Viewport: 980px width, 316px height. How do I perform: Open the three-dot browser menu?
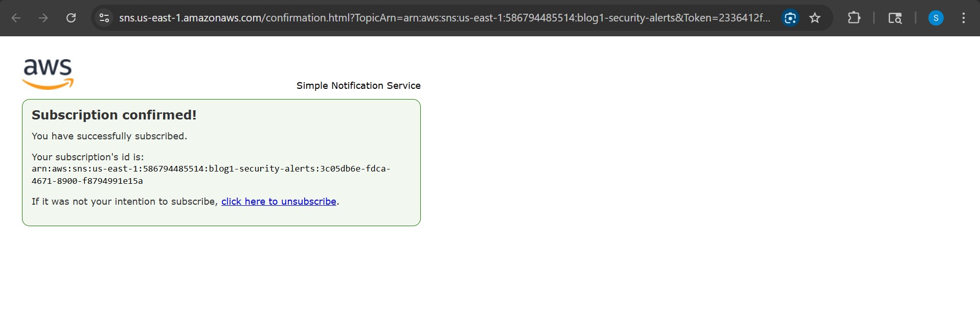963,18
